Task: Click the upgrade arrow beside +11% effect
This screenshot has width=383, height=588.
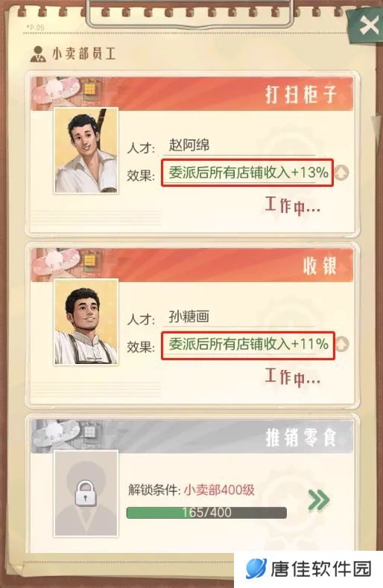Action: click(x=342, y=345)
